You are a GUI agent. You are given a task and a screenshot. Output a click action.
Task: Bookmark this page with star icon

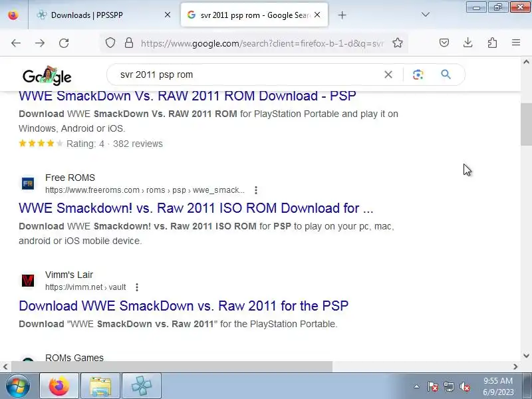(x=397, y=43)
